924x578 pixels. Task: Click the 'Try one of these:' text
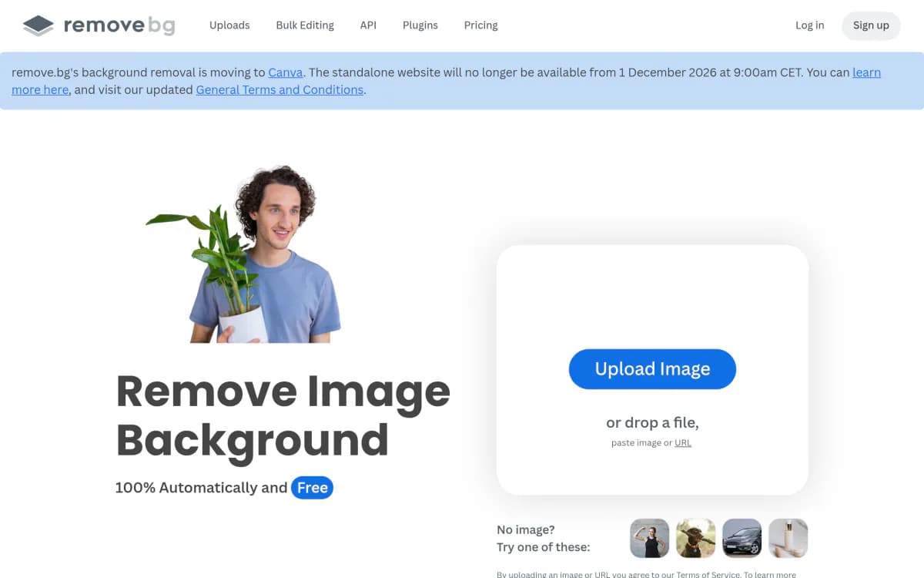click(544, 547)
